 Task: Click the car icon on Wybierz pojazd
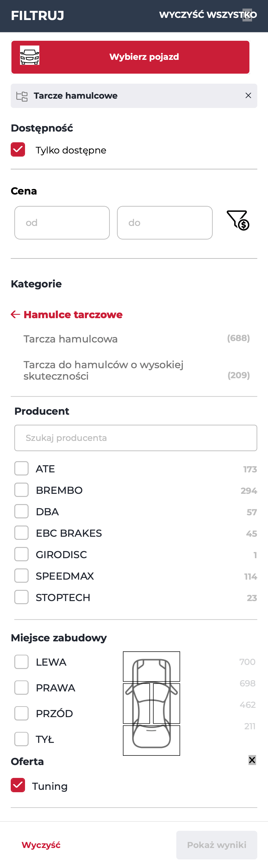(30, 55)
